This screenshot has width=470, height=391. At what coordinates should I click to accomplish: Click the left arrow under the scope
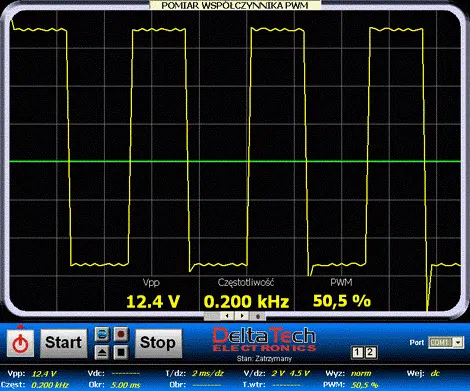click(x=227, y=316)
